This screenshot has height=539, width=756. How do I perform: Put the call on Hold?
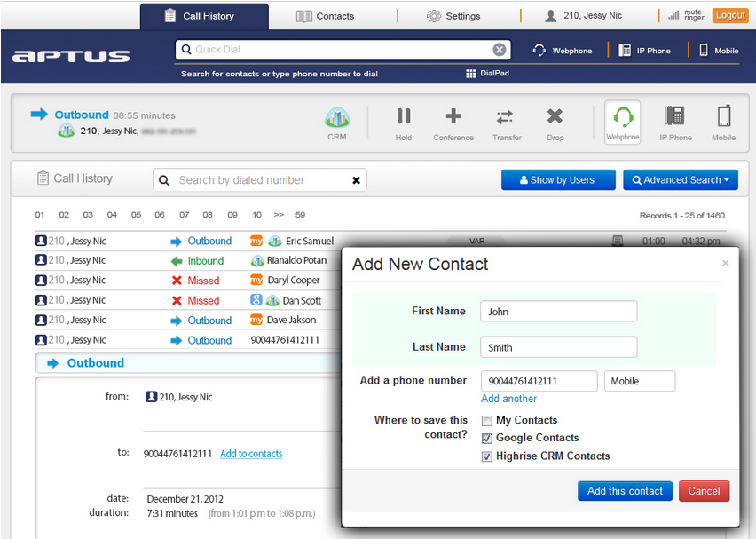coord(404,123)
